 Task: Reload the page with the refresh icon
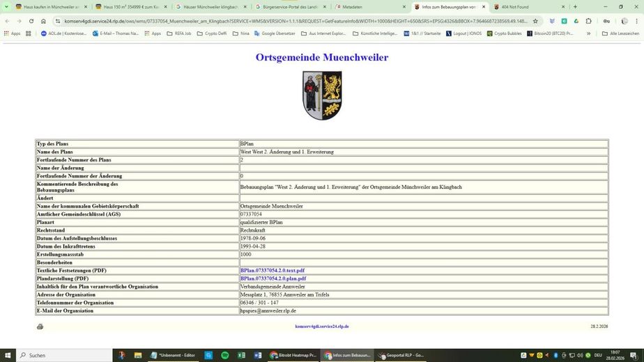31,21
